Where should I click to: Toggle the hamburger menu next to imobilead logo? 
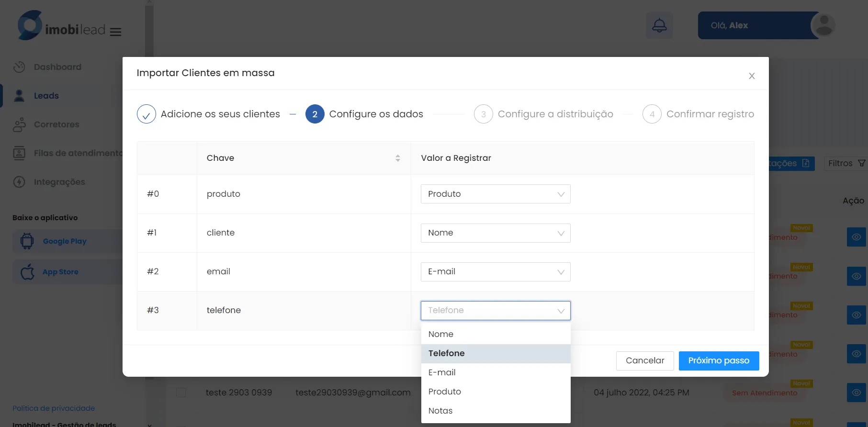click(115, 32)
